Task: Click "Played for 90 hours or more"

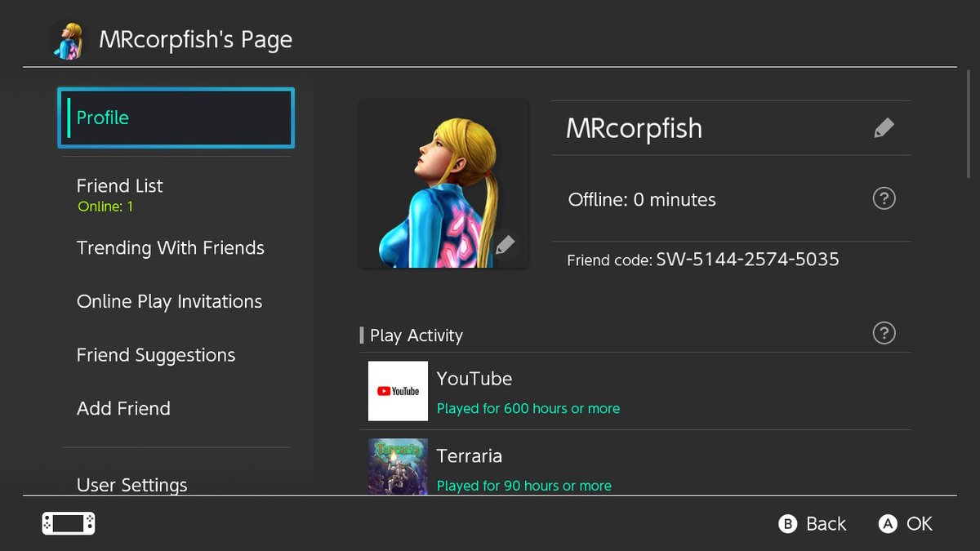Action: (524, 486)
